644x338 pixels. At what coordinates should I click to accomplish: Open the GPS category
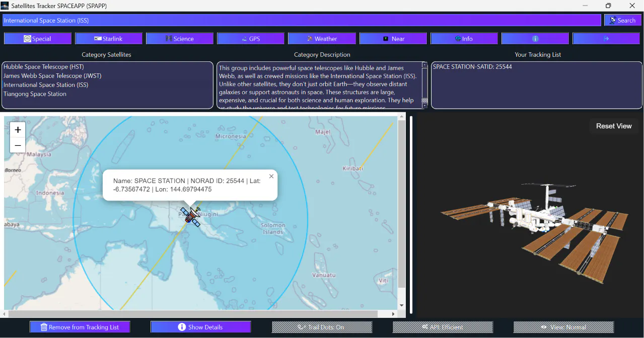click(250, 39)
